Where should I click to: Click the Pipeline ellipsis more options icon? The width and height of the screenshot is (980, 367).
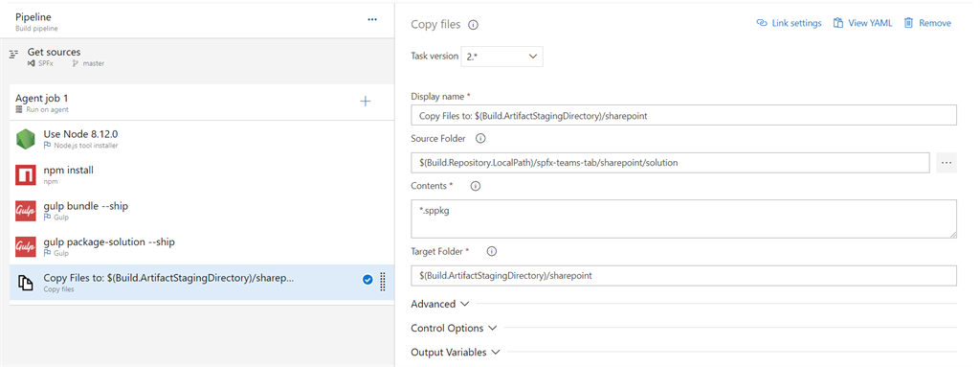coord(372,19)
